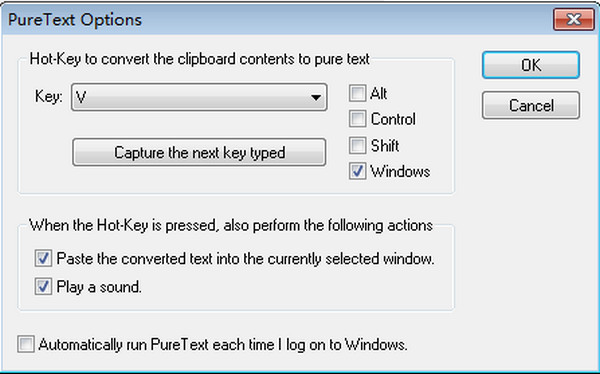
Task: Dismiss the dialog with Cancel button
Action: (x=531, y=105)
